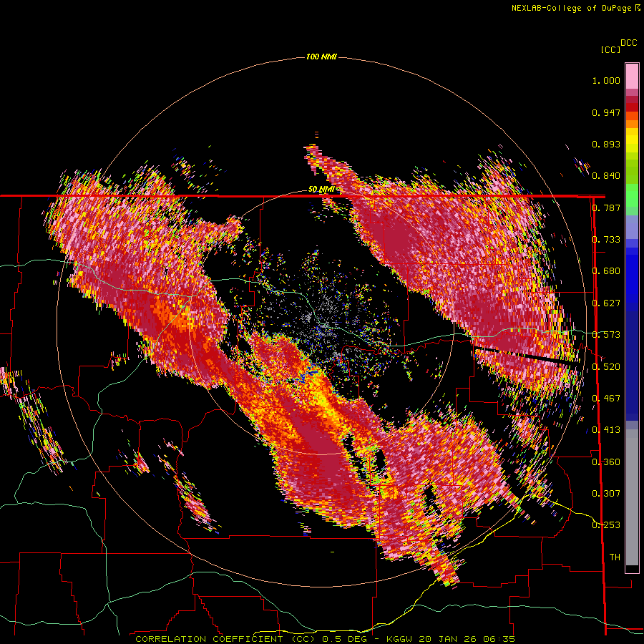Click the pink top segment of color bar
Image resolution: width=644 pixels, height=644 pixels.
[x=632, y=76]
